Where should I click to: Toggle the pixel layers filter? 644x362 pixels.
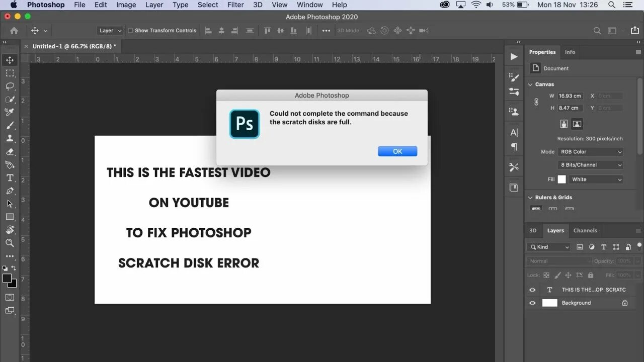tap(580, 247)
